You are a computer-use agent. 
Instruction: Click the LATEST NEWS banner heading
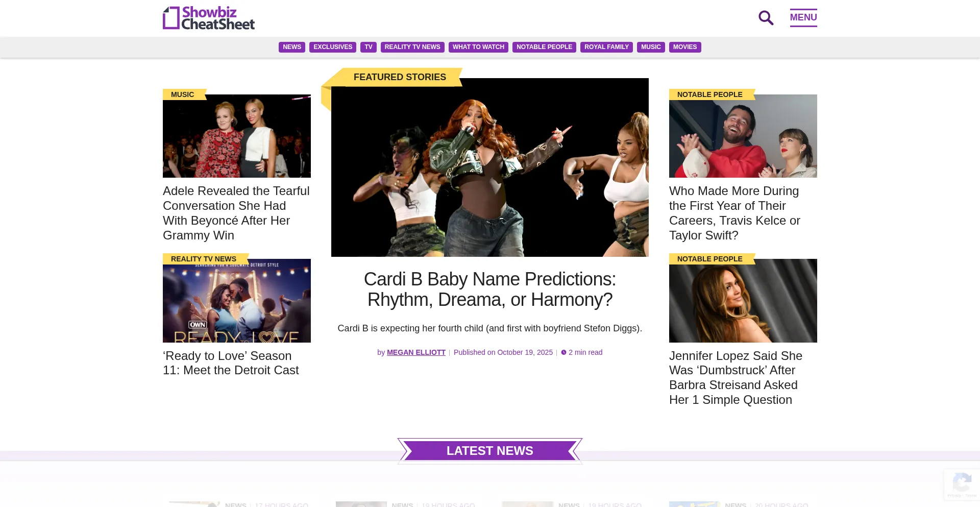coord(490,451)
